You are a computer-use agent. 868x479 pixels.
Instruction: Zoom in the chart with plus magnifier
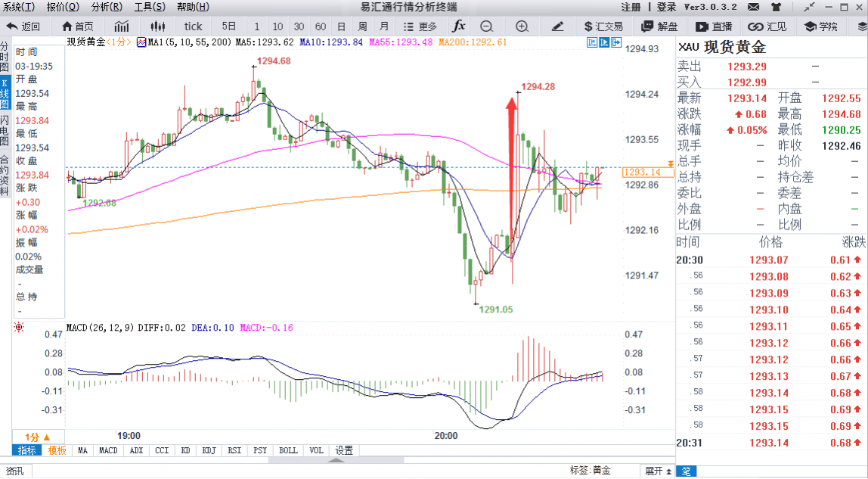point(522,26)
